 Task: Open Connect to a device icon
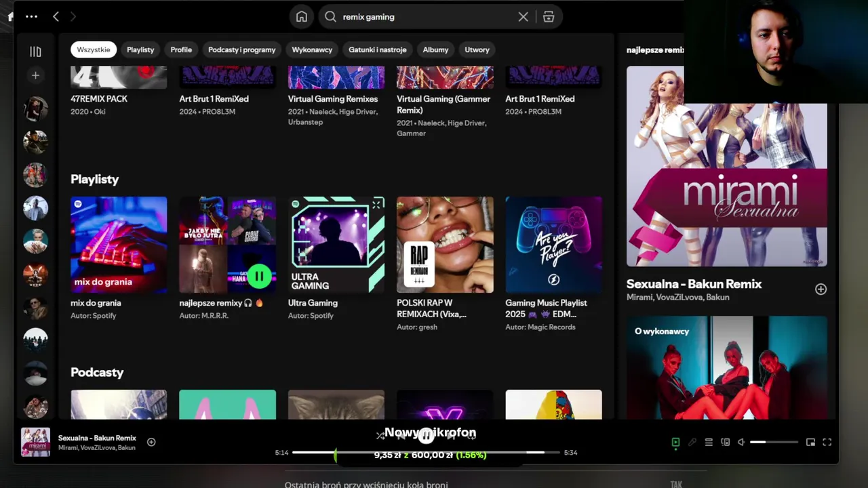pos(725,442)
